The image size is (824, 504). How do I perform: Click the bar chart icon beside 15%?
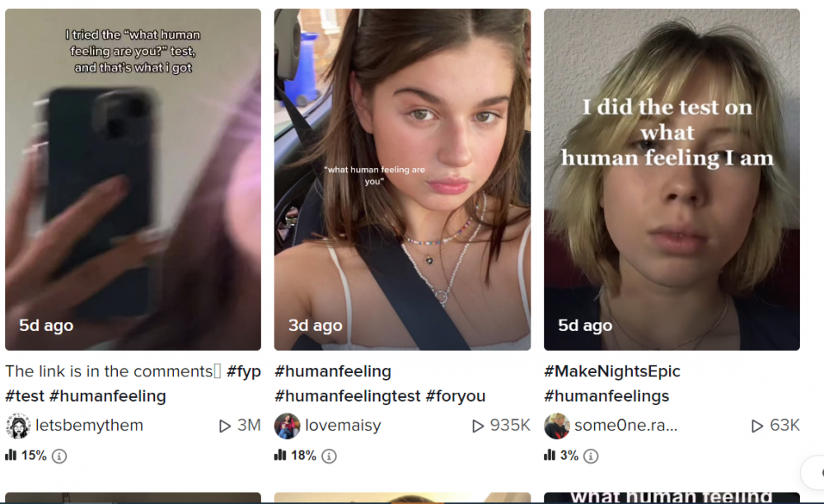tap(11, 455)
